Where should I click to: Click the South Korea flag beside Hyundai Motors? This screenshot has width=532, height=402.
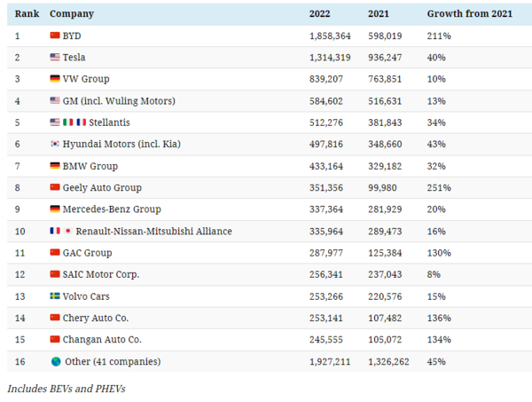point(55,145)
